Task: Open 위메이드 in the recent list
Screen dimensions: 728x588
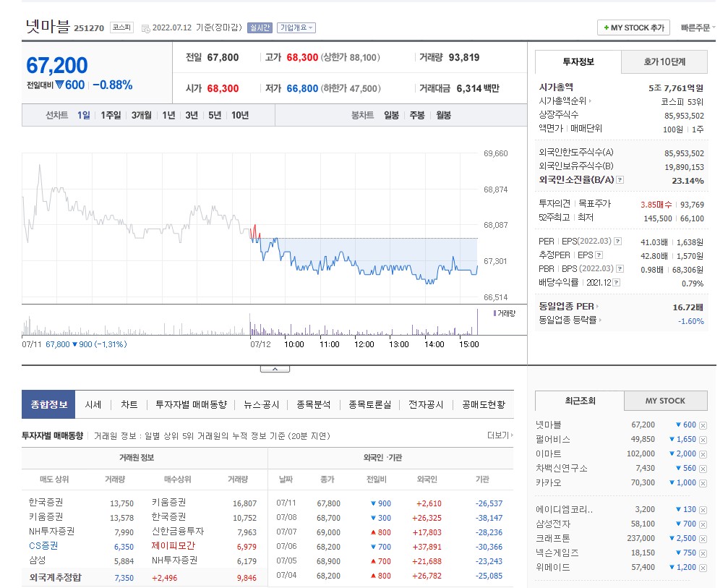Action: [x=552, y=567]
